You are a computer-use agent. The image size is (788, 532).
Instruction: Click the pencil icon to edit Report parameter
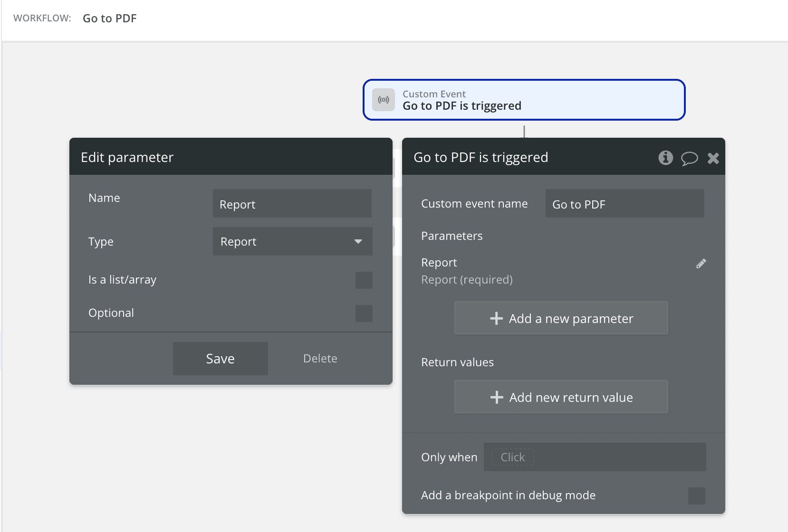pos(701,264)
